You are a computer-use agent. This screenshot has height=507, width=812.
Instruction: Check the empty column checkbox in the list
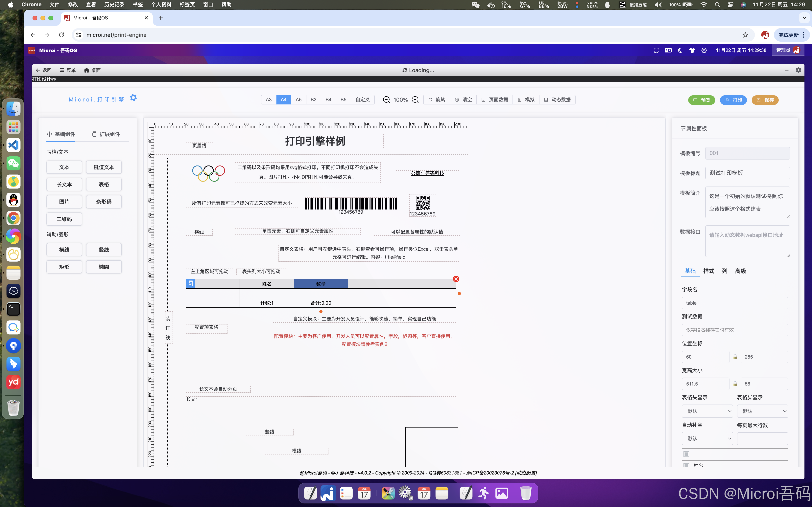(x=686, y=454)
